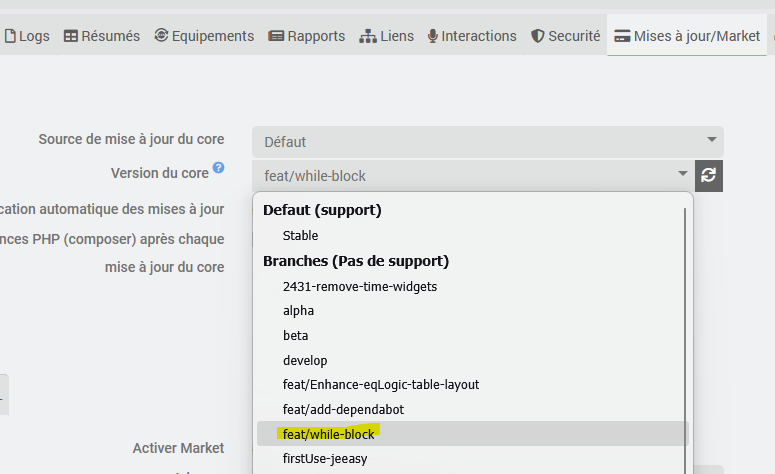775x474 pixels.
Task: Select the Securité tab
Action: coord(566,36)
